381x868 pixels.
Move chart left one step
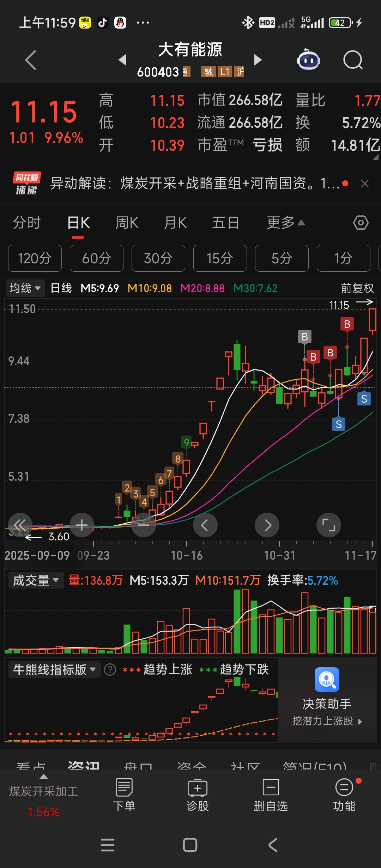(x=205, y=525)
